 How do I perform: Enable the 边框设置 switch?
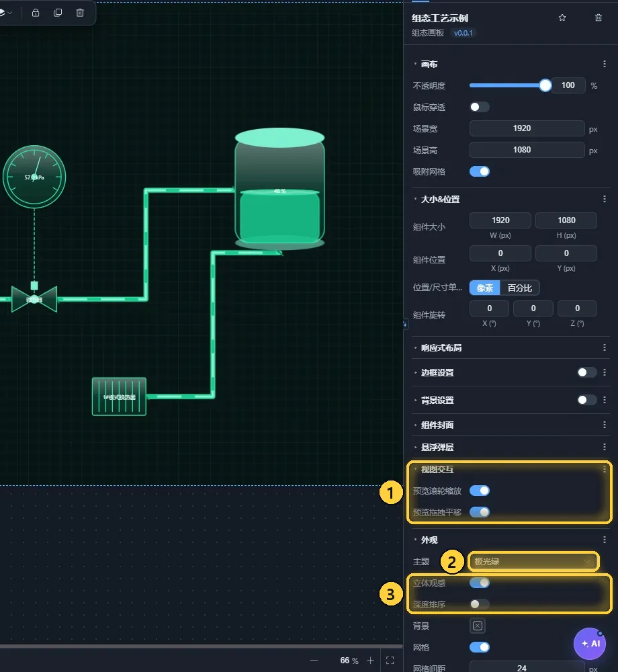[x=586, y=372]
